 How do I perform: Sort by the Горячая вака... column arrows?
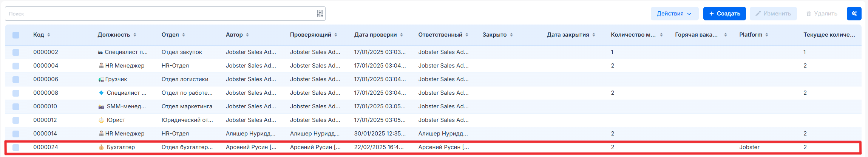pyautogui.click(x=726, y=35)
